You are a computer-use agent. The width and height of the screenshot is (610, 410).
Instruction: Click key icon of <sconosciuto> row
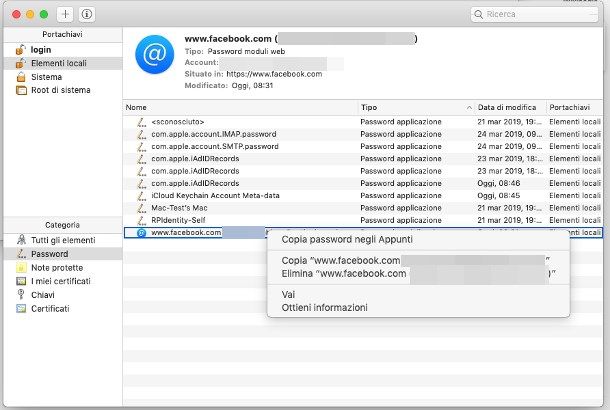click(x=142, y=122)
